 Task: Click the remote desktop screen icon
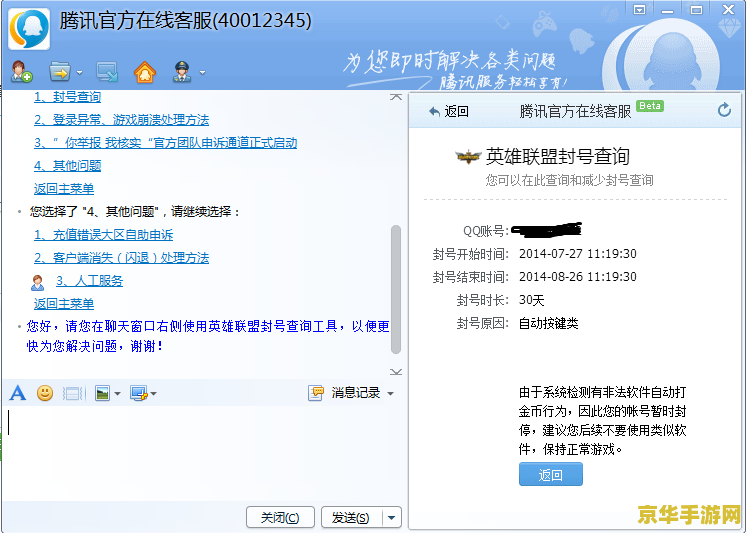tap(107, 72)
